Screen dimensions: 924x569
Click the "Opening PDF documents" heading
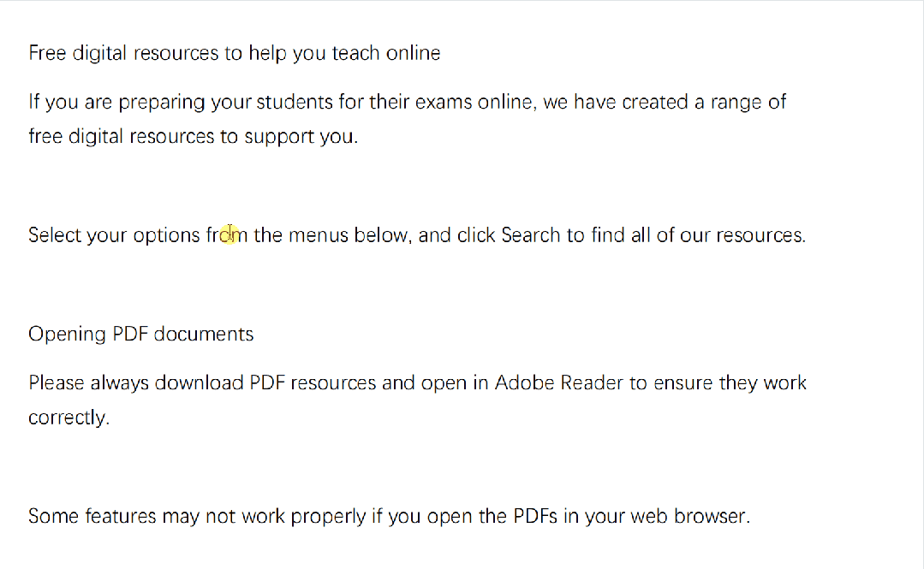(x=141, y=334)
